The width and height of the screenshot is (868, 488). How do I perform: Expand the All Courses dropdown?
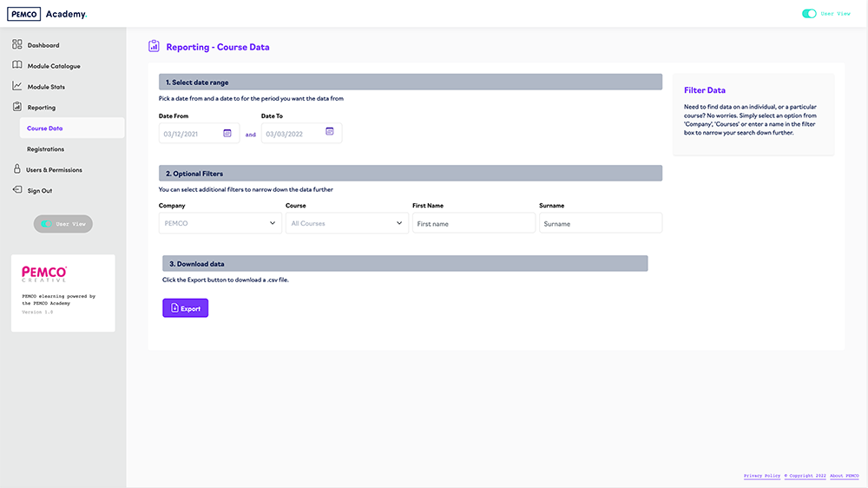pyautogui.click(x=346, y=223)
